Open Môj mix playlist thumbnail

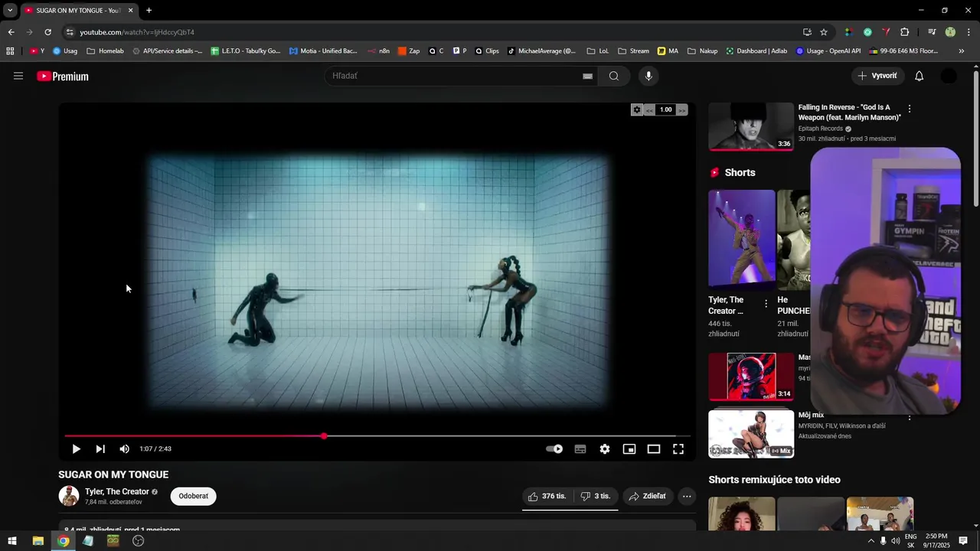(x=751, y=434)
